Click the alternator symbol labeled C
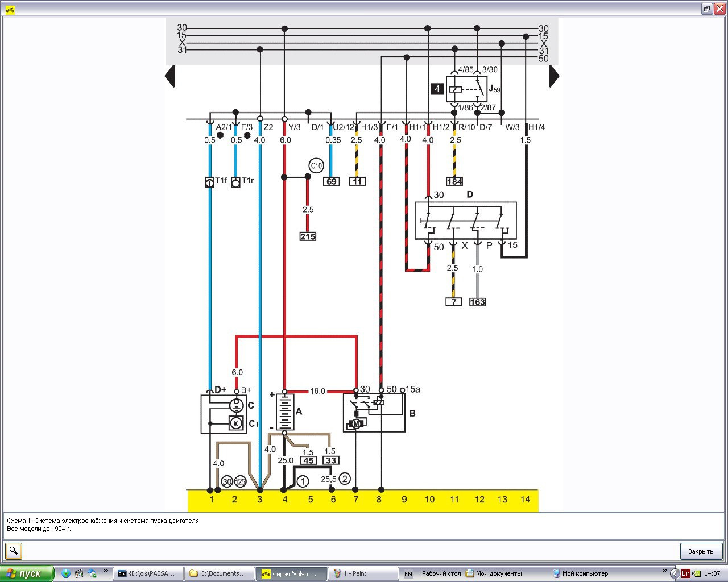The height and width of the screenshot is (582, 728). pos(236,405)
